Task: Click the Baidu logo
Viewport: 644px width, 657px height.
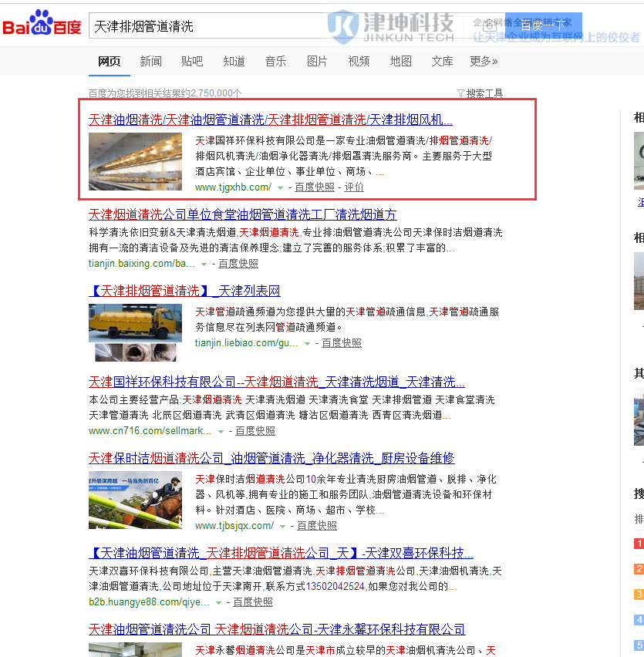Action: click(42, 23)
